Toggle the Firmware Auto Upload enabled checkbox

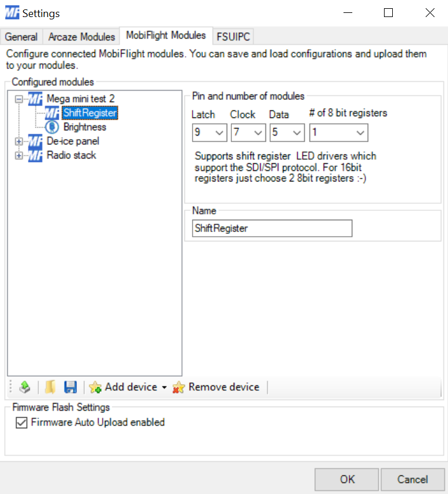21,422
